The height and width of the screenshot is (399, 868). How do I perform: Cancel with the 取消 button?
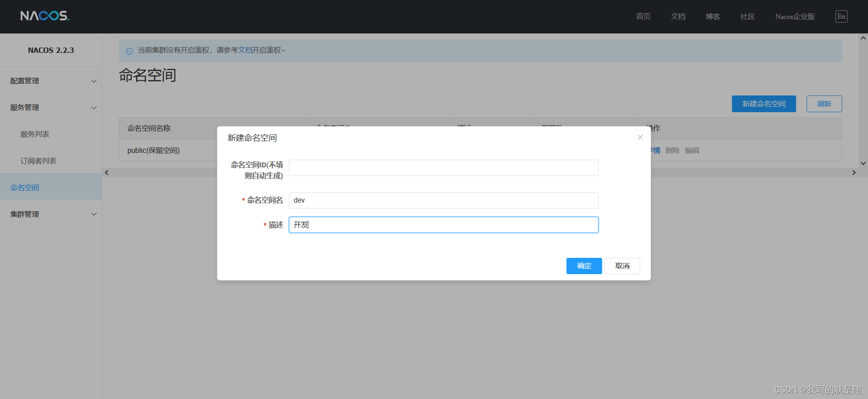click(x=622, y=266)
